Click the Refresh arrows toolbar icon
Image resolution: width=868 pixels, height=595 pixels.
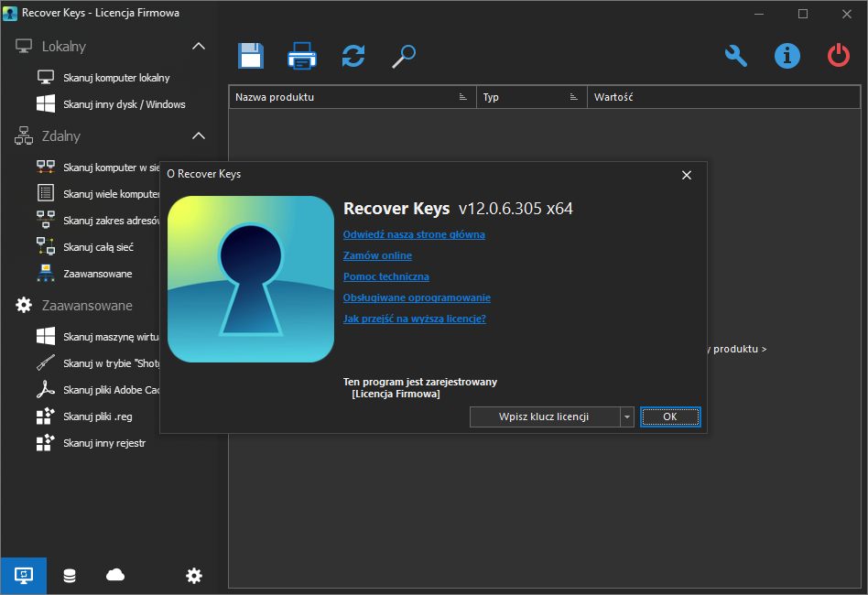(353, 56)
